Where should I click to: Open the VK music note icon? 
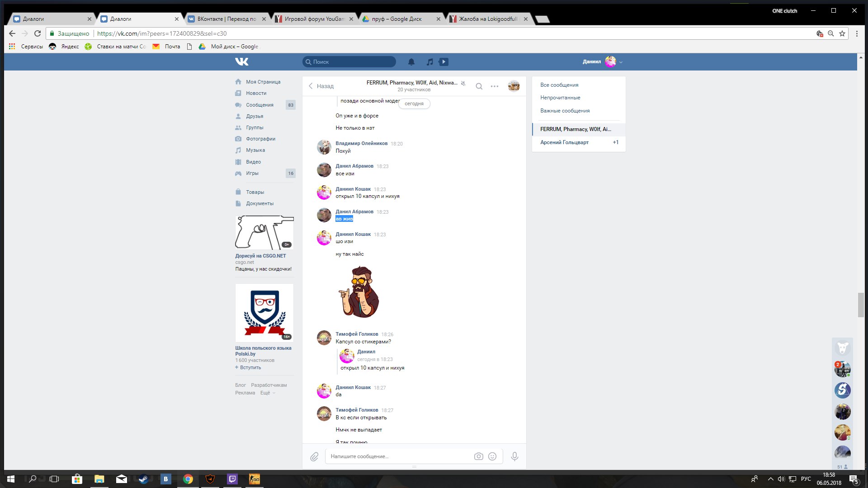pyautogui.click(x=429, y=62)
